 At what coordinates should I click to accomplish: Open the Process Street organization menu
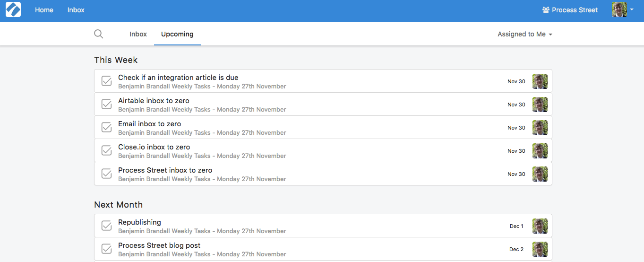[570, 10]
